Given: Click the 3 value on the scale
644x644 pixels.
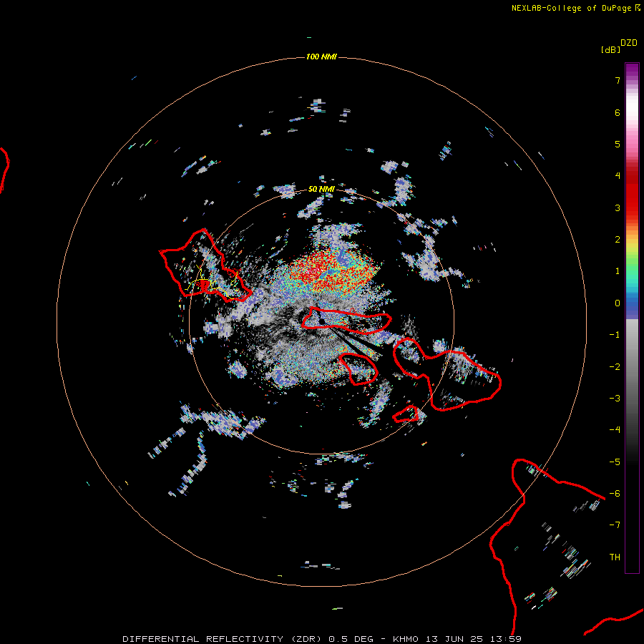Looking at the screenshot, I should pos(618,208).
